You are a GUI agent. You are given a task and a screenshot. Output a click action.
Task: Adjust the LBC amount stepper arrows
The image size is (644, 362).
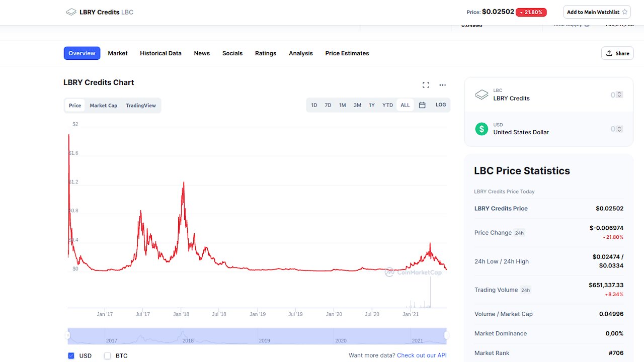coord(620,95)
